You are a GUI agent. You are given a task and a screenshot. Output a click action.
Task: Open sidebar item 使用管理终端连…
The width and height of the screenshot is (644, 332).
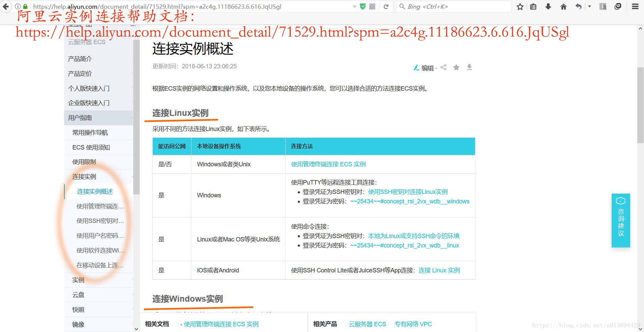point(100,206)
